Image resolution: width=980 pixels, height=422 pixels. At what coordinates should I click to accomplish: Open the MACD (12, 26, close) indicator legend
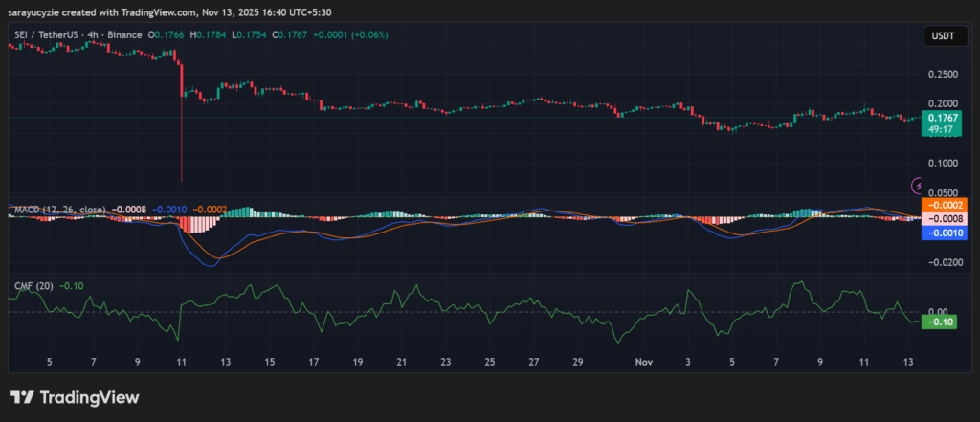coord(57,208)
